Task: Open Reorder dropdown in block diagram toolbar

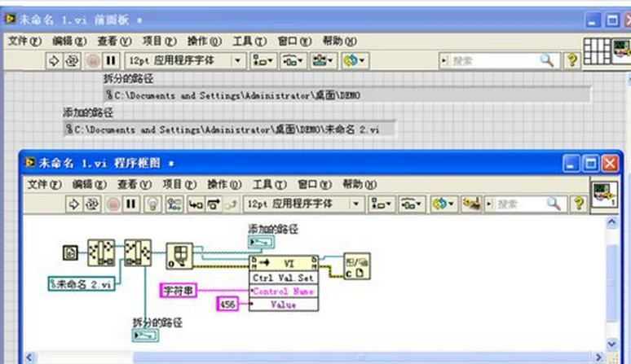Action: pyautogui.click(x=443, y=204)
